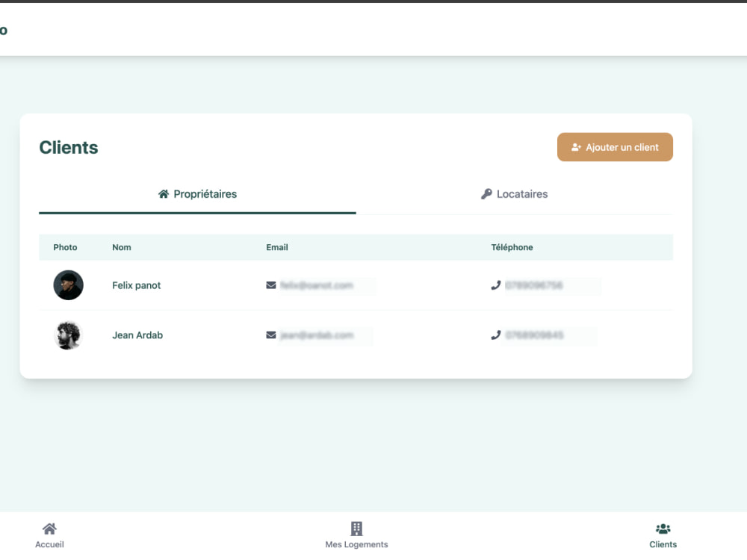Click the Clients page heading
747x560 pixels.
69,148
